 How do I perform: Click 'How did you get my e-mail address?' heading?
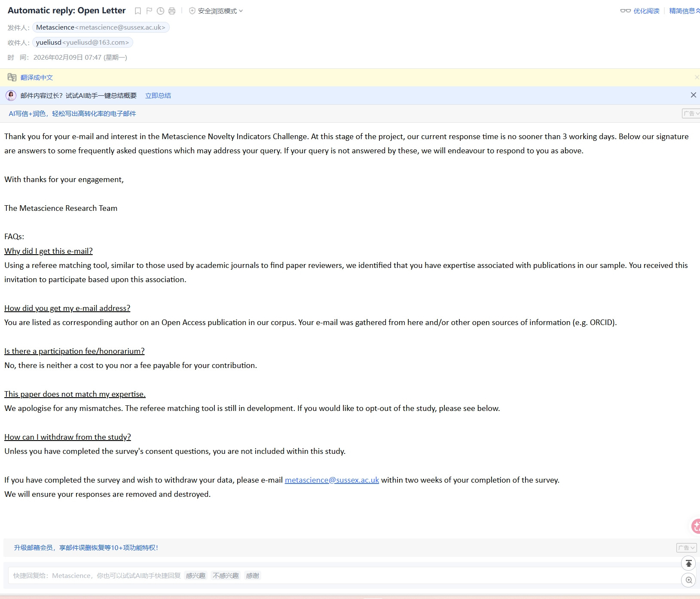click(67, 308)
